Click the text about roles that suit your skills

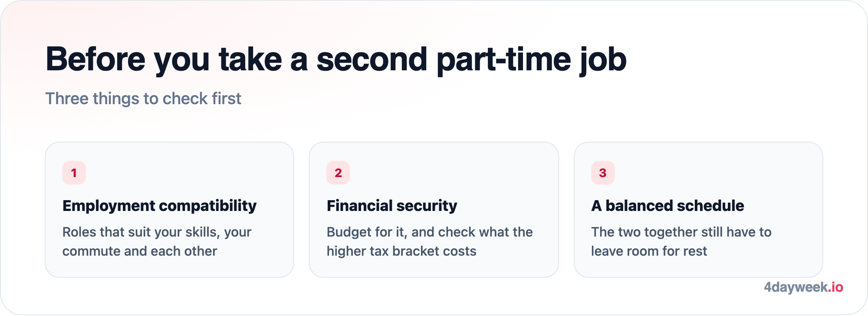(x=157, y=241)
